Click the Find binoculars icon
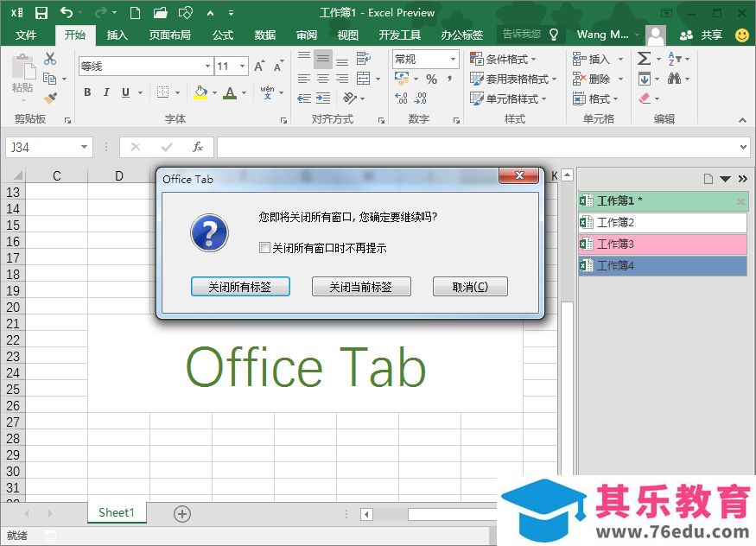This screenshot has height=546, width=756. coord(674,78)
